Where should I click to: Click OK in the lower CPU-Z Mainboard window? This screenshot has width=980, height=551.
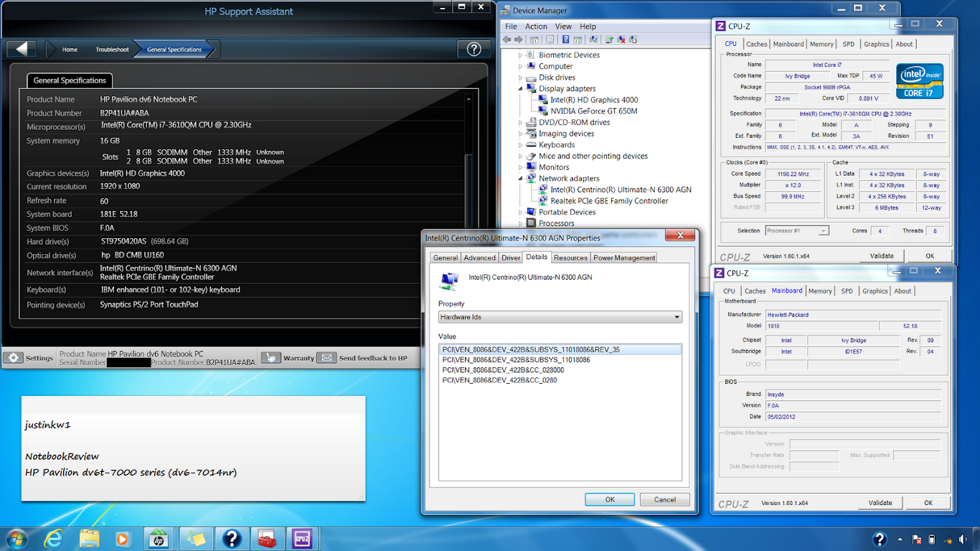point(928,503)
